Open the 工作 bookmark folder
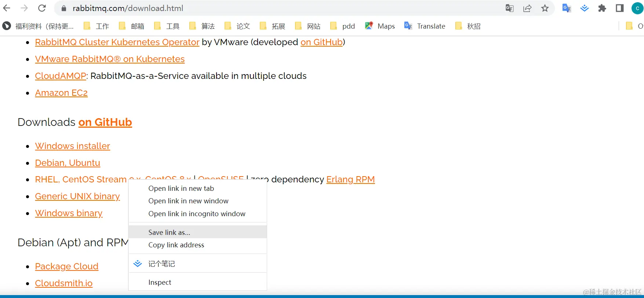The width and height of the screenshot is (644, 298). tap(96, 26)
